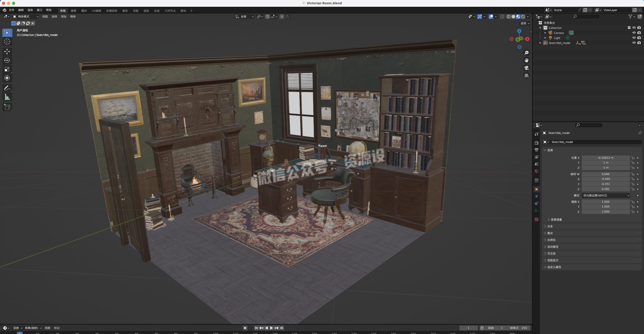Select the Rotate tool
This screenshot has width=644, height=334.
(x=7, y=60)
